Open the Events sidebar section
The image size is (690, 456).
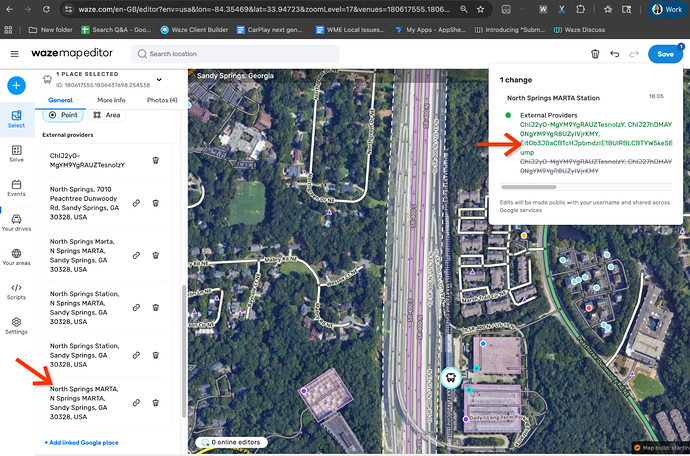[17, 187]
